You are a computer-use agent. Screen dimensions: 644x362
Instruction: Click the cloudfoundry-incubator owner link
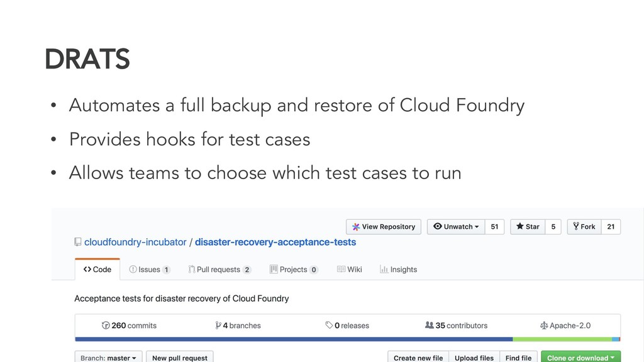135,242
